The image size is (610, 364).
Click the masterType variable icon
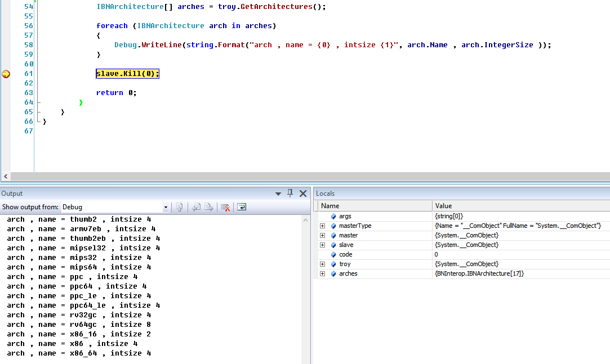(x=333, y=226)
